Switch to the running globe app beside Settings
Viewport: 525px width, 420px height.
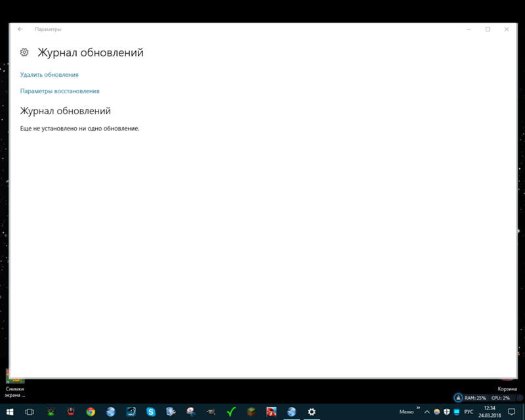(291, 412)
